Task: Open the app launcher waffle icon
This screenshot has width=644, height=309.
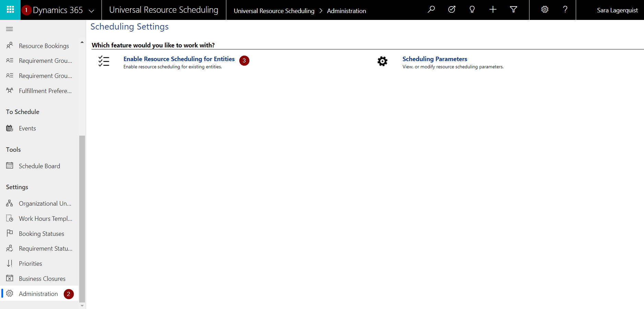Action: pyautogui.click(x=10, y=10)
